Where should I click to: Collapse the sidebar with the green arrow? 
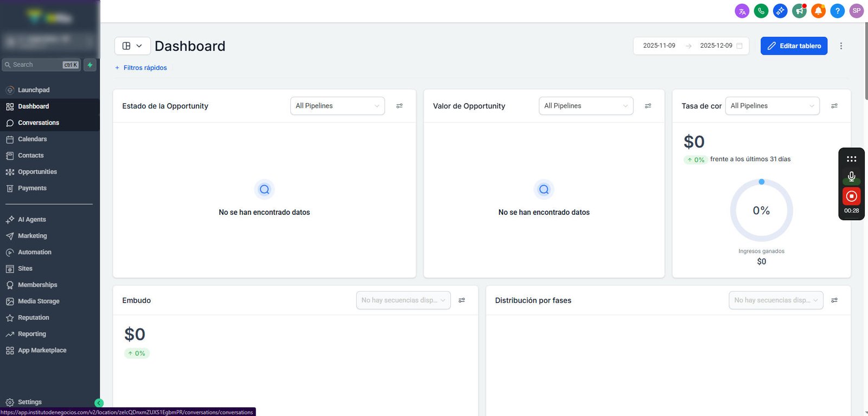99,403
